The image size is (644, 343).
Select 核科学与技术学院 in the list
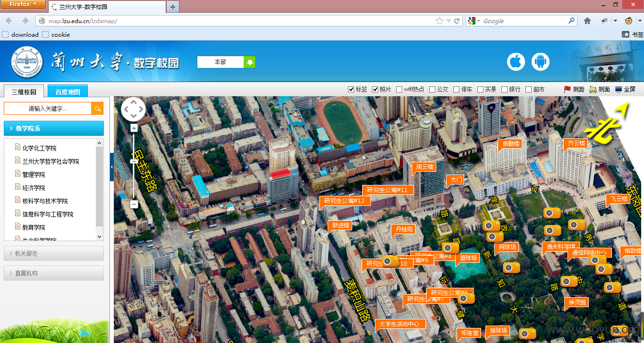pyautogui.click(x=45, y=201)
